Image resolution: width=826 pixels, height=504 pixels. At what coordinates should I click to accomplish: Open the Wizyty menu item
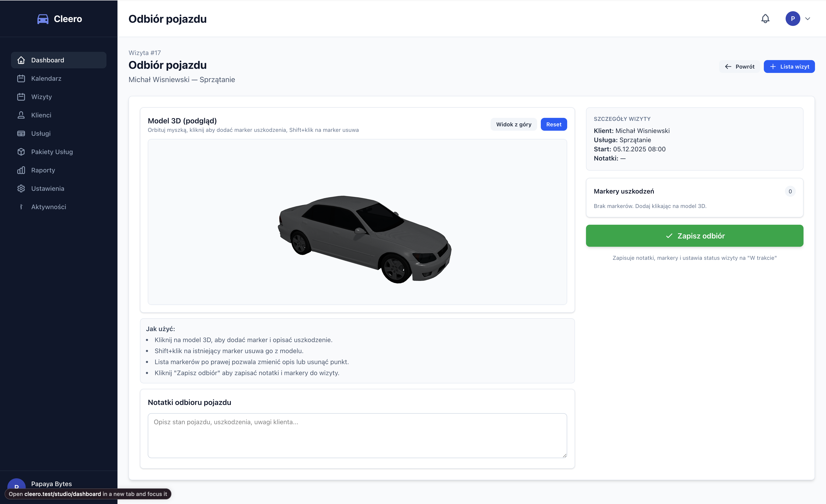click(42, 97)
